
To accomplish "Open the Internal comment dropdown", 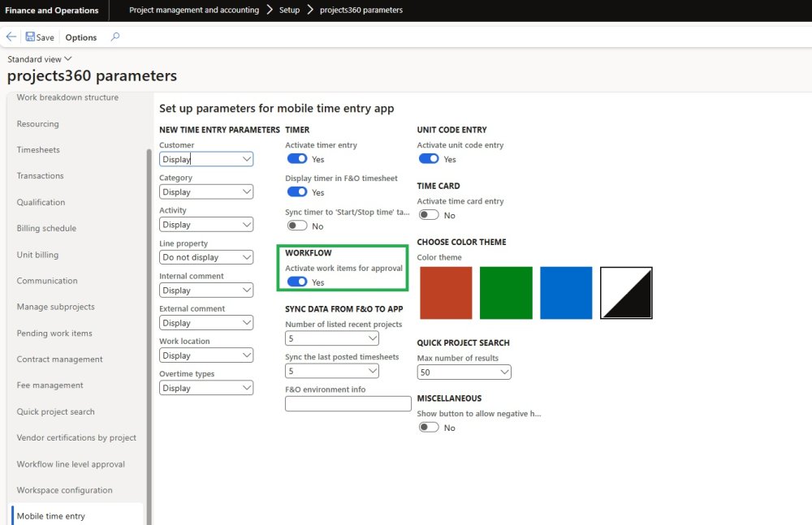I will click(x=206, y=290).
